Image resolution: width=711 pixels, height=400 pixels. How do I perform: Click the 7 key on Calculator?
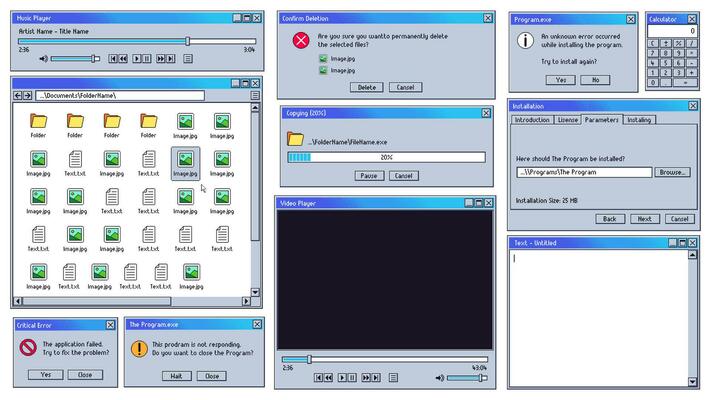point(653,54)
